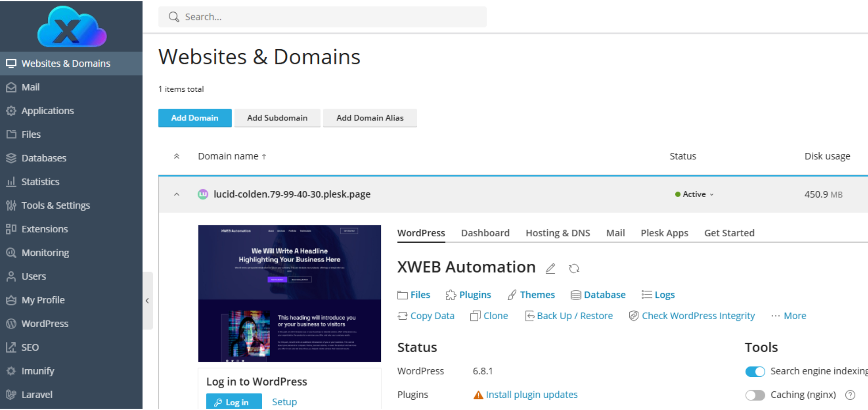The height and width of the screenshot is (410, 868).
Task: Open the Plesk cloud logo in sidebar
Action: [71, 27]
